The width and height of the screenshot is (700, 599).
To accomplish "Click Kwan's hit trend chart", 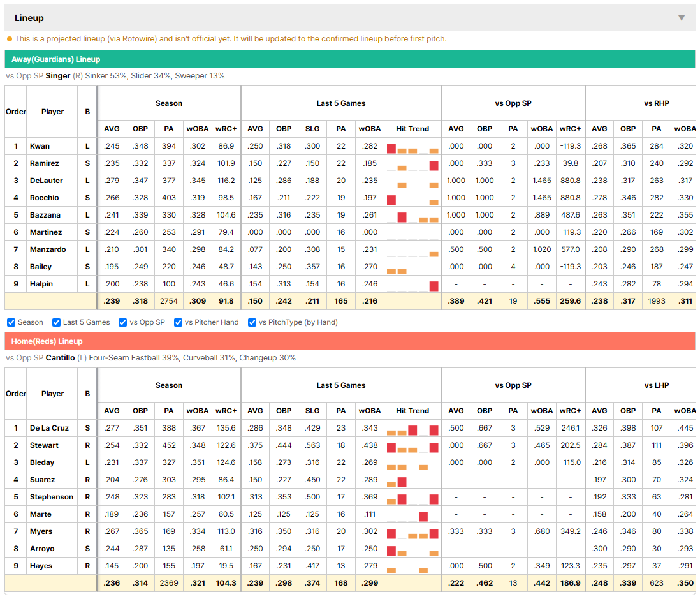I will [x=412, y=148].
